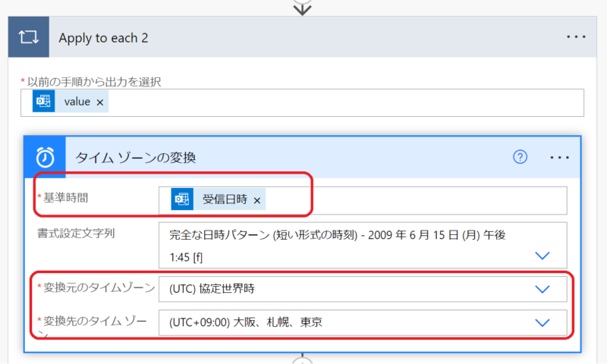Viewport: 607px width, 364px height.
Task: Remove the 受信日時 token with its x
Action: pyautogui.click(x=256, y=200)
